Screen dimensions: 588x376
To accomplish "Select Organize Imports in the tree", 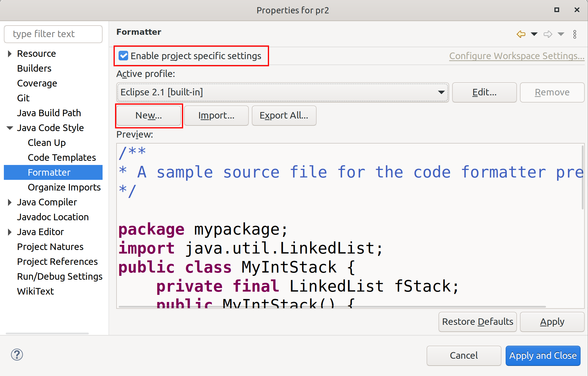I will (x=64, y=187).
